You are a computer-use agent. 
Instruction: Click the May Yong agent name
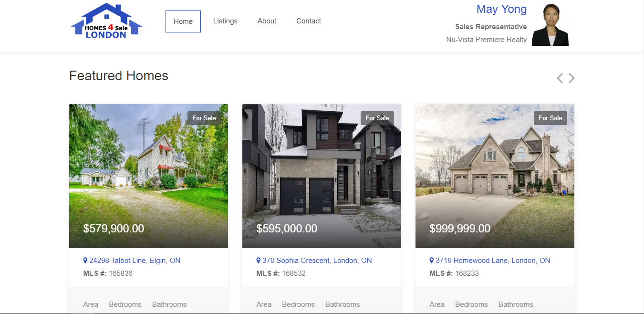click(501, 9)
